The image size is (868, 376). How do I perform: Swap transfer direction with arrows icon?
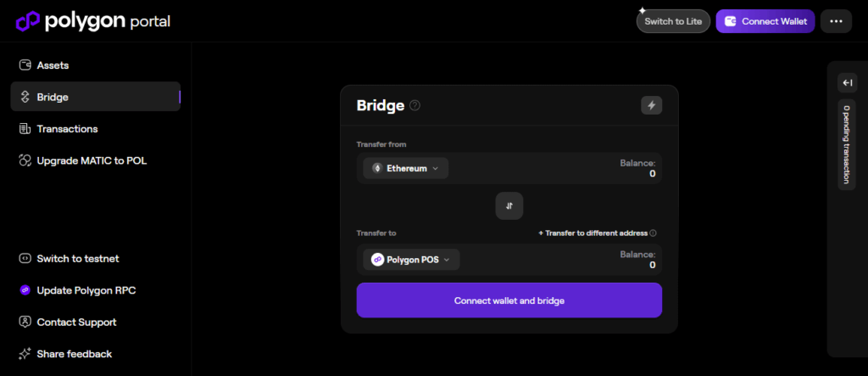[x=509, y=206]
